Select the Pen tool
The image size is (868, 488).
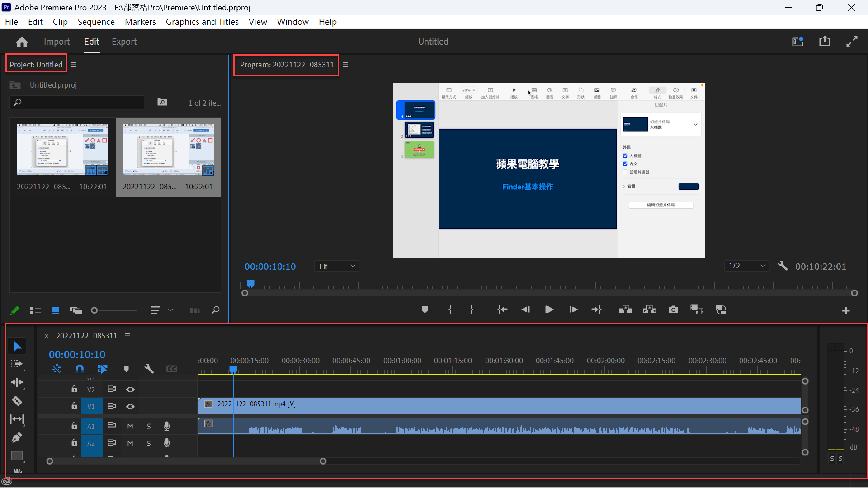pos(17,437)
